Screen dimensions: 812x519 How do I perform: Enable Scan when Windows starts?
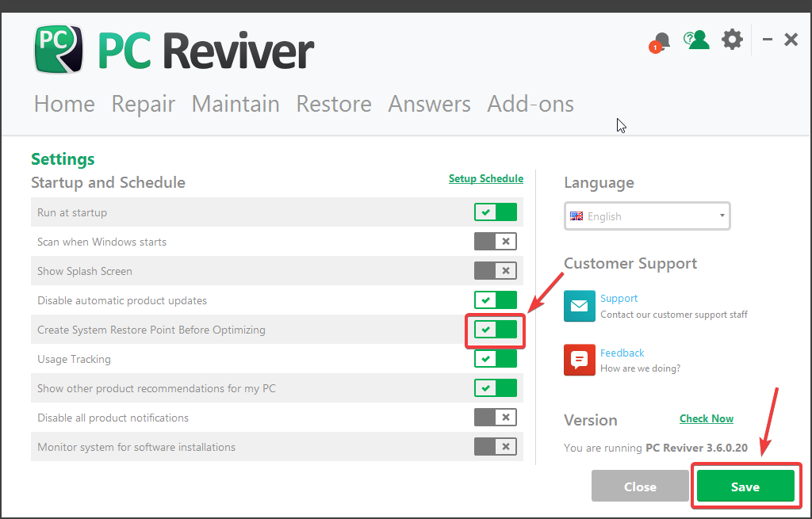pyautogui.click(x=496, y=241)
